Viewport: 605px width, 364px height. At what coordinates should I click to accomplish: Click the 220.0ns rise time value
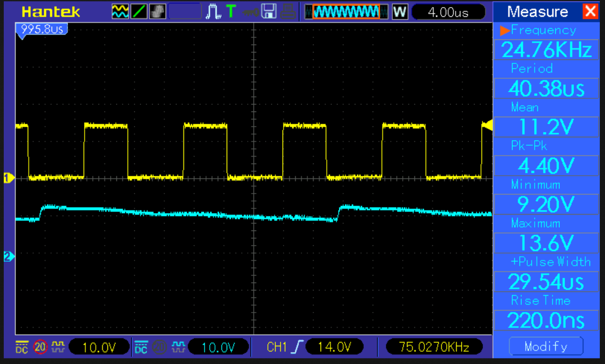pos(546,321)
